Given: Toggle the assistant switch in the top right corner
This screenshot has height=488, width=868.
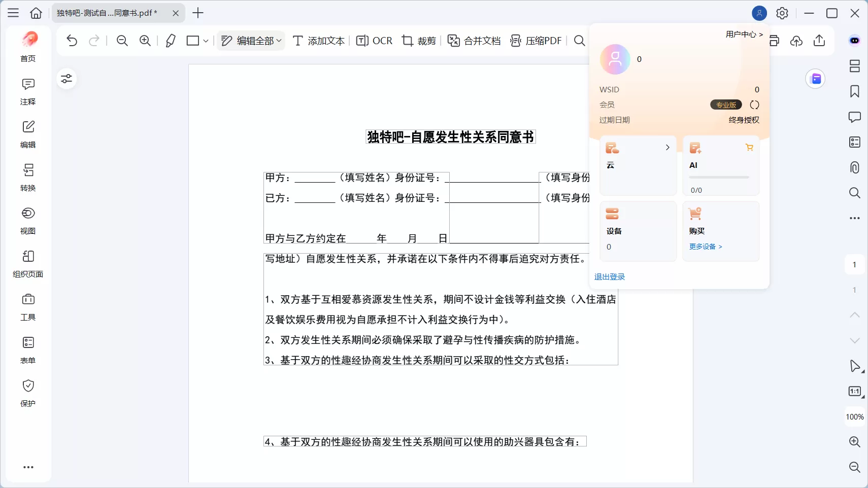Looking at the screenshot, I should [855, 40].
